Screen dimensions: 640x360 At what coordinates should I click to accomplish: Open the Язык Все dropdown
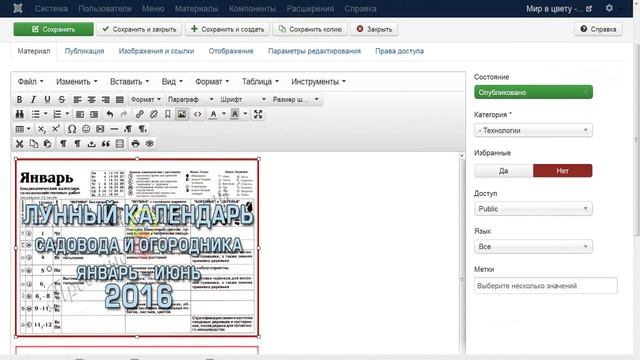coord(533,247)
